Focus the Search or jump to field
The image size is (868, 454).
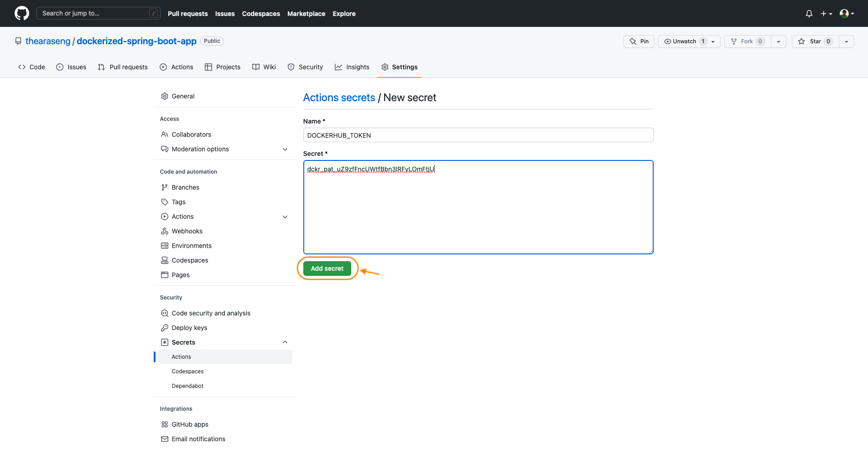coord(99,13)
